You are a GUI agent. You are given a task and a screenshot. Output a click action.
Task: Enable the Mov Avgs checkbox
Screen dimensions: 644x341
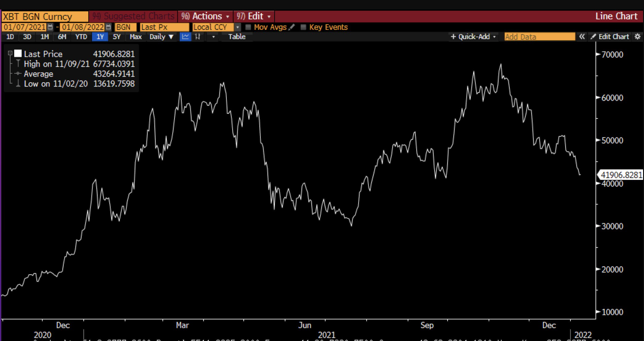tap(249, 27)
